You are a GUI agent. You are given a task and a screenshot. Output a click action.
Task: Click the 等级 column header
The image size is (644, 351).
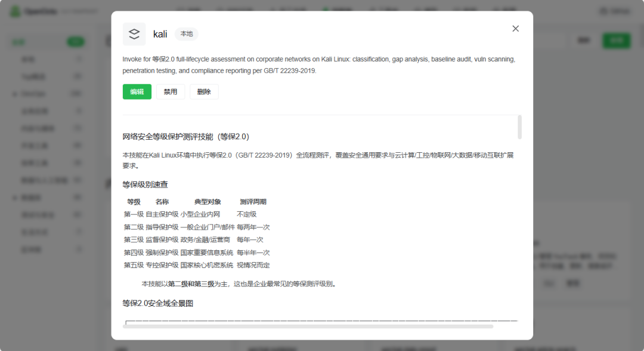[x=134, y=202]
